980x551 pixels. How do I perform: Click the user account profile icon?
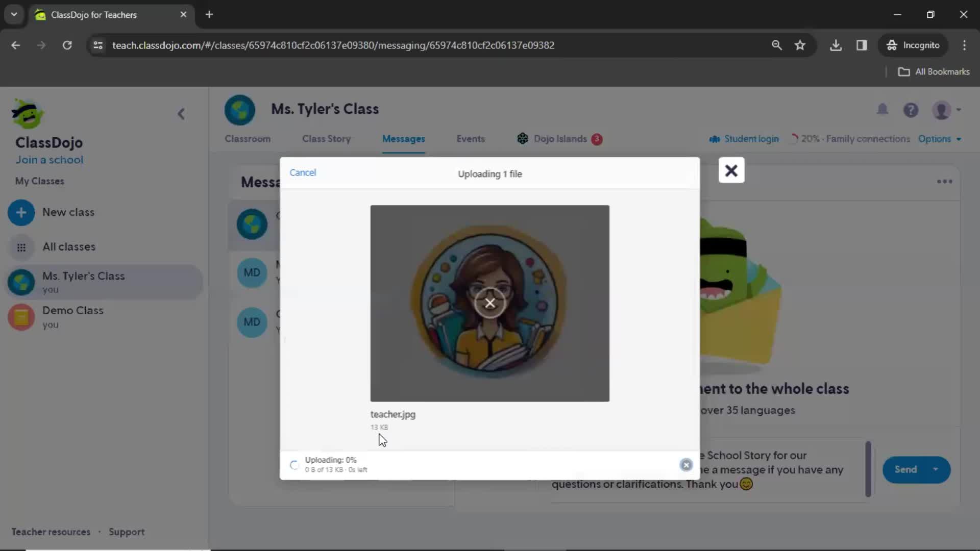tap(942, 110)
